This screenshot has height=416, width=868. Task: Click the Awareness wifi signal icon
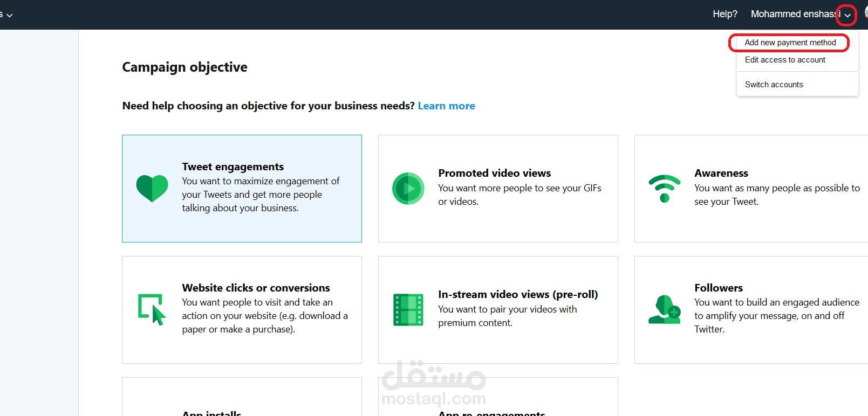pos(665,189)
